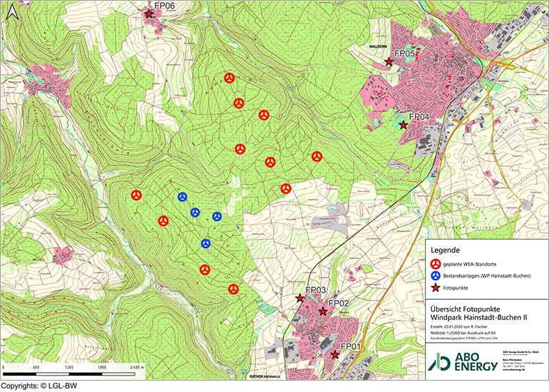Image resolution: width=549 pixels, height=392 pixels.
Task: Click the FP06 photo point star
Action: [x=148, y=14]
